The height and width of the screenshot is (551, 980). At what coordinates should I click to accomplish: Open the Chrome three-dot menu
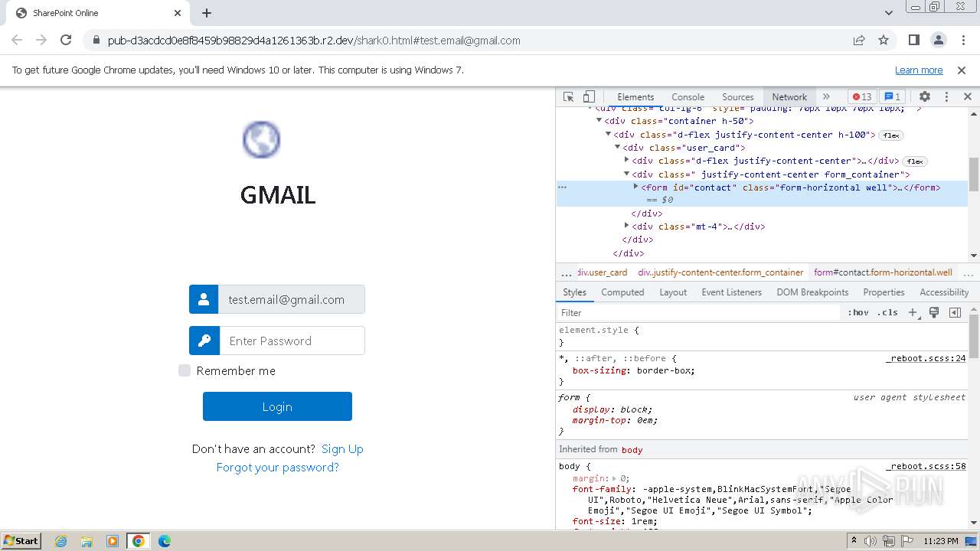962,40
